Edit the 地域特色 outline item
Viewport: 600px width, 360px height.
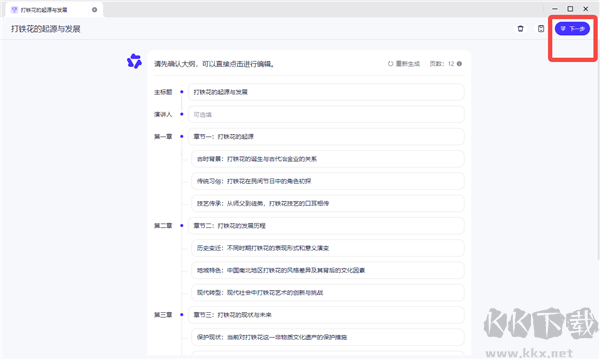[x=328, y=270]
